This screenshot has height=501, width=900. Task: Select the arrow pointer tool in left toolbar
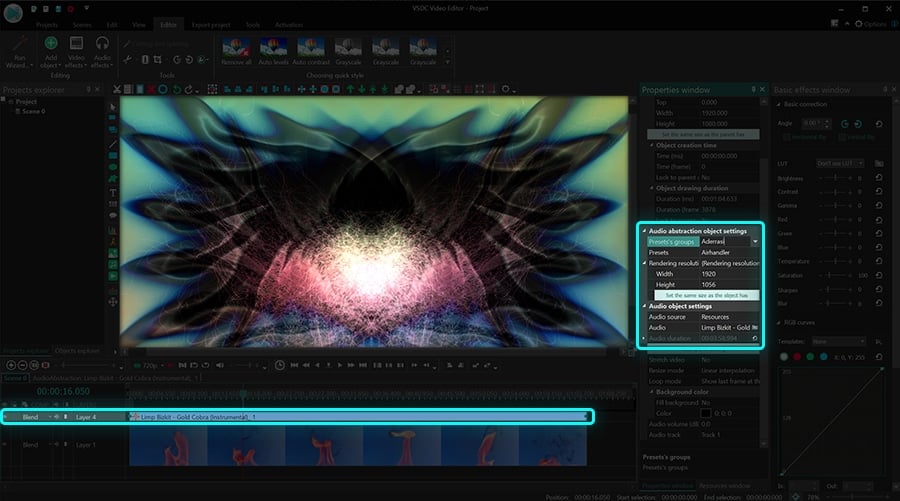coord(112,107)
